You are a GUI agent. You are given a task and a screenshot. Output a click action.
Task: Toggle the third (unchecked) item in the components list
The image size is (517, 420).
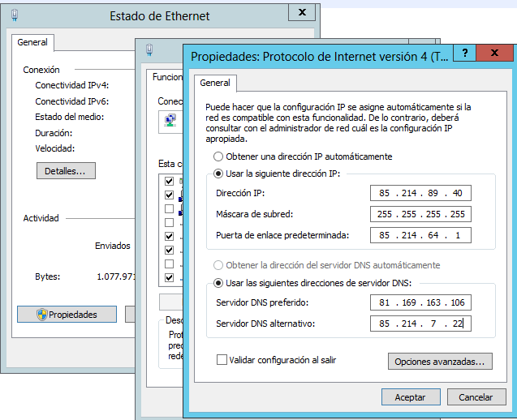click(x=169, y=208)
